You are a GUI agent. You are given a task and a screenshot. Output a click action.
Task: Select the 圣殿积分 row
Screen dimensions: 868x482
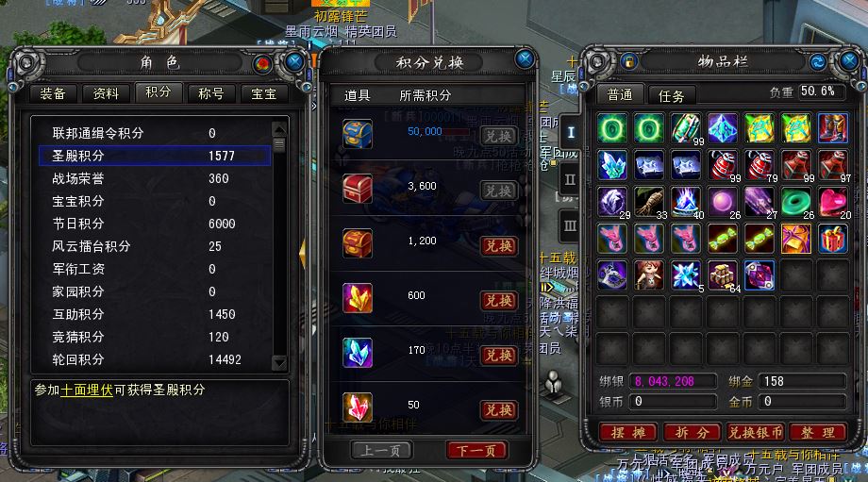click(x=155, y=156)
